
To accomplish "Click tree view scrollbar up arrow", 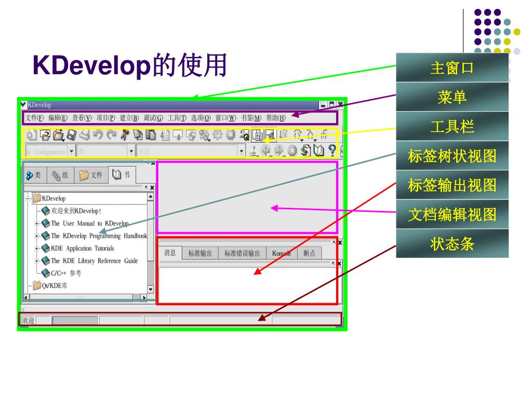I will coord(150,196).
